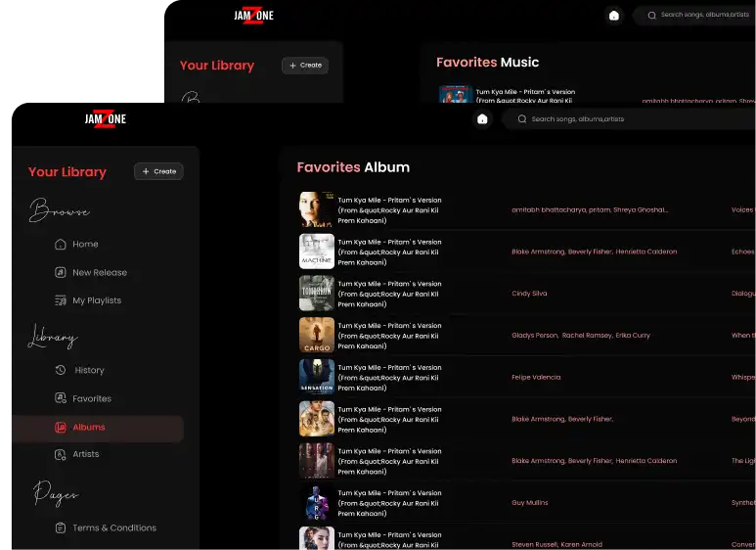Click the back window search songs field
This screenshot has width=756, height=550.
click(x=694, y=16)
